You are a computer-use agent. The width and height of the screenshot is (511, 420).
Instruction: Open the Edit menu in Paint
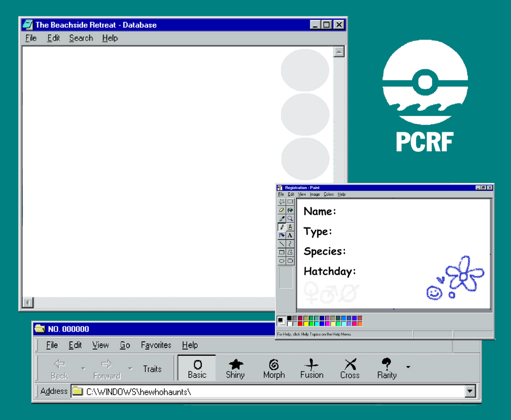(x=291, y=194)
